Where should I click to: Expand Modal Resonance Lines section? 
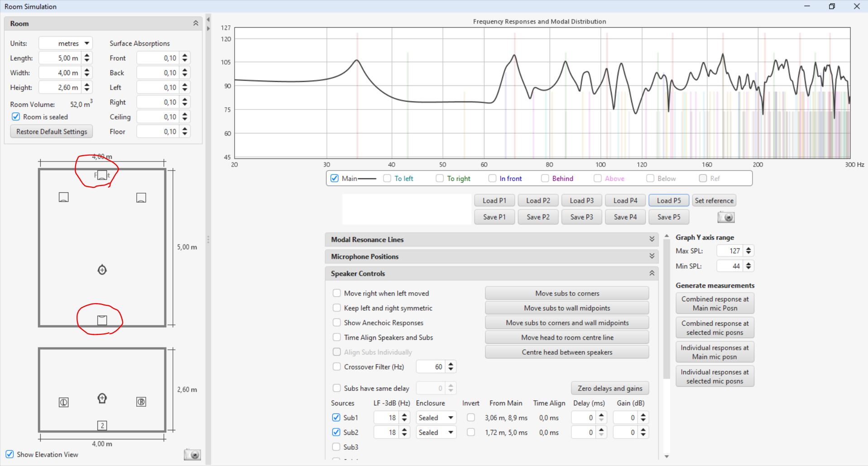pyautogui.click(x=652, y=239)
